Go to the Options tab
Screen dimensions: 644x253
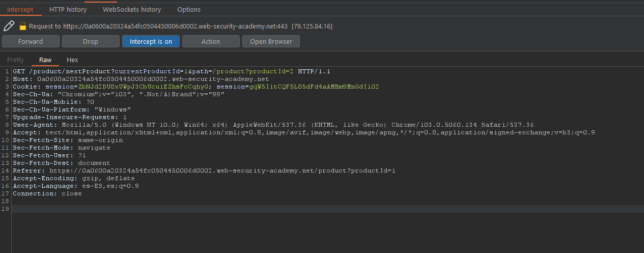tap(189, 9)
